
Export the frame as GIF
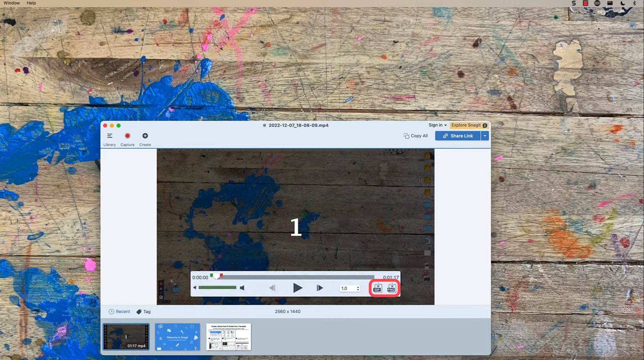pos(377,288)
